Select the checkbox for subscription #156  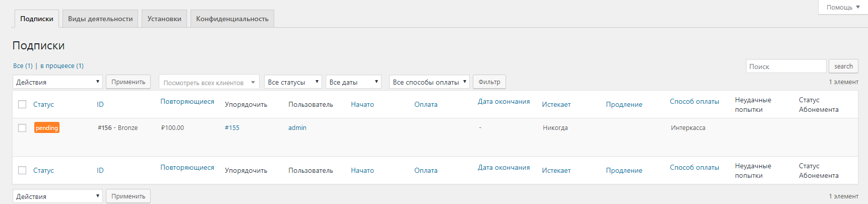(22, 128)
